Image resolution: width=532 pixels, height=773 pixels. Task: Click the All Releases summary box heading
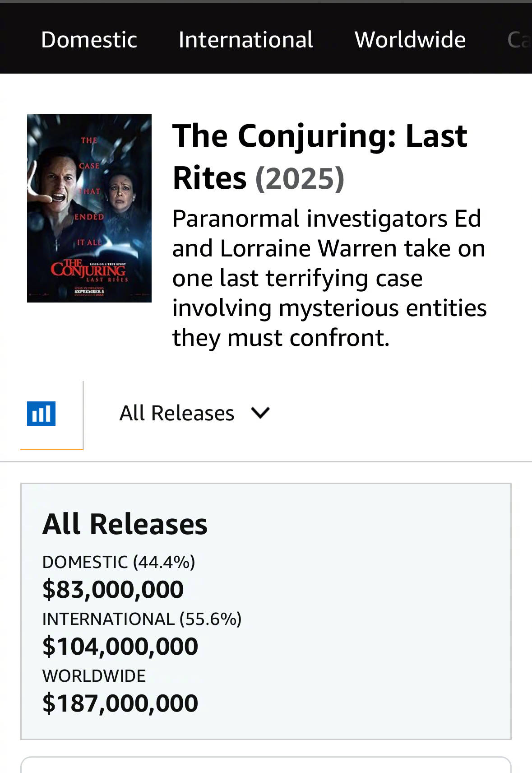(125, 524)
